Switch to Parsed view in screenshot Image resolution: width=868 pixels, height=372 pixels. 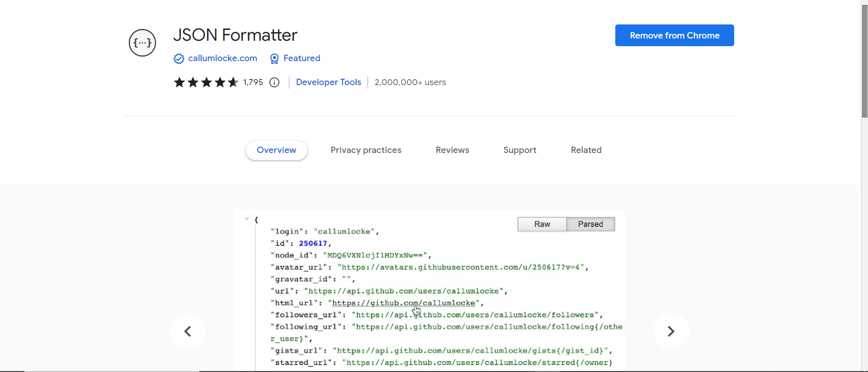[590, 224]
